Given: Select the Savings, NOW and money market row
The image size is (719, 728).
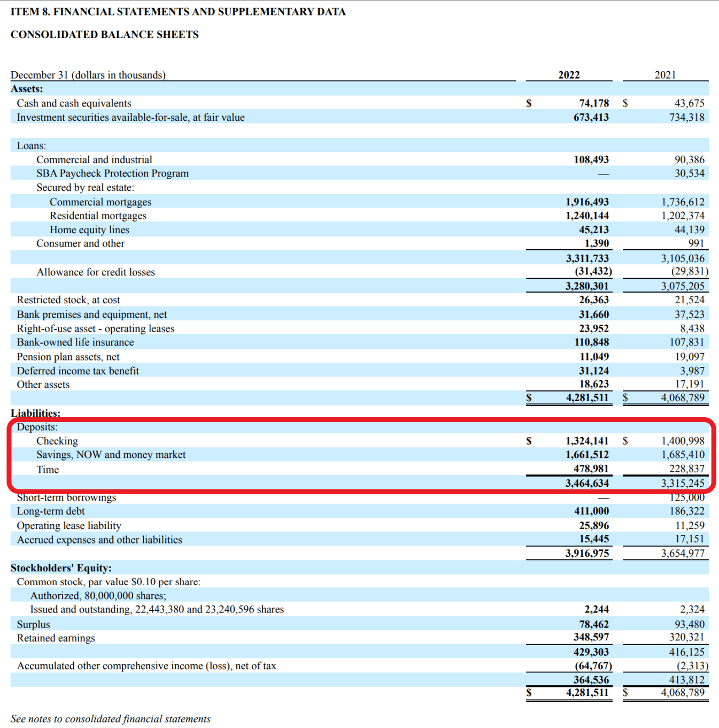Looking at the screenshot, I should pos(111,454).
